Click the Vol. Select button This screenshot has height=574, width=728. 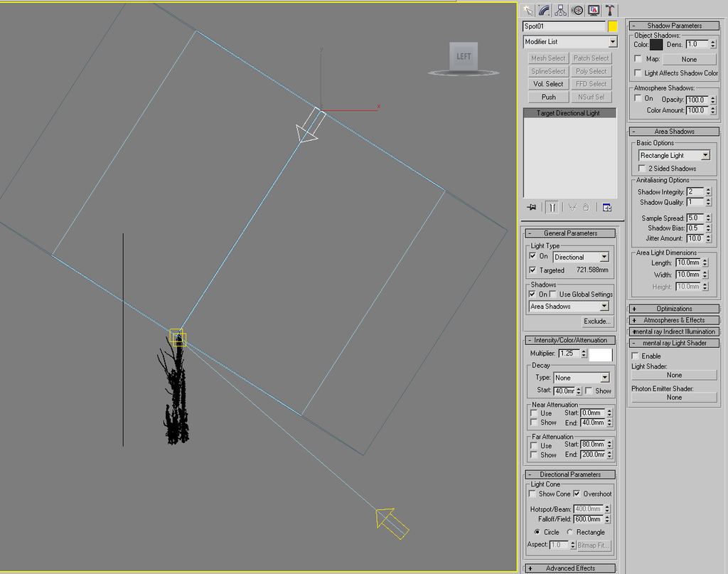coord(548,84)
